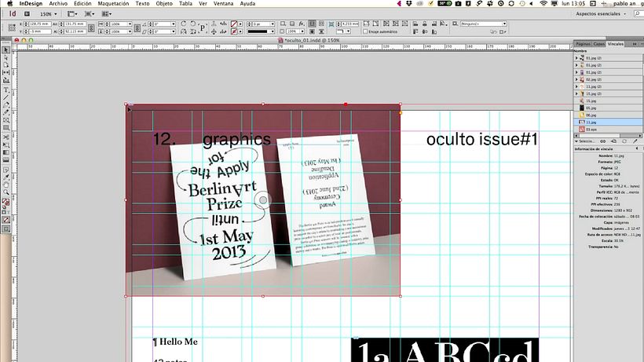Open the Objeto menu
This screenshot has height=362, width=644.
point(164,3)
